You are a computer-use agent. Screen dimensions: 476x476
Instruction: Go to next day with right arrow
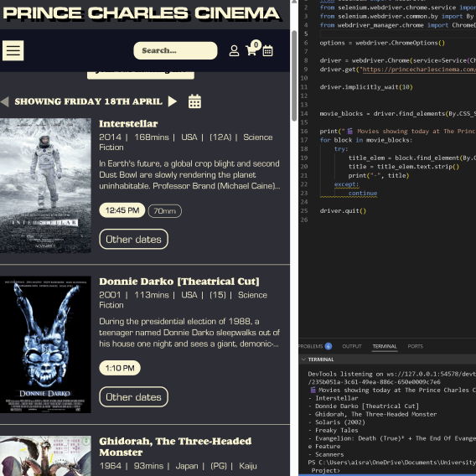coord(173,101)
